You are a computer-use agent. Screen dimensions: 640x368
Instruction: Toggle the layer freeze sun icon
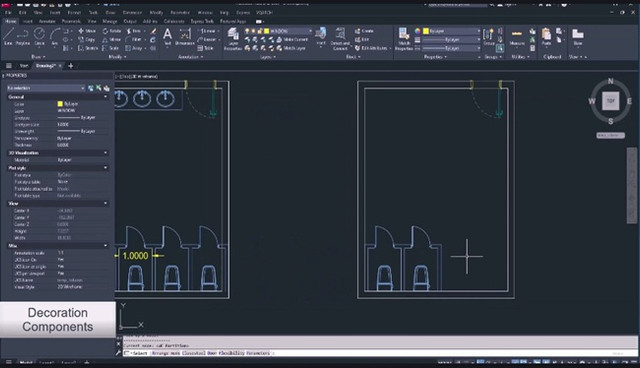253,31
